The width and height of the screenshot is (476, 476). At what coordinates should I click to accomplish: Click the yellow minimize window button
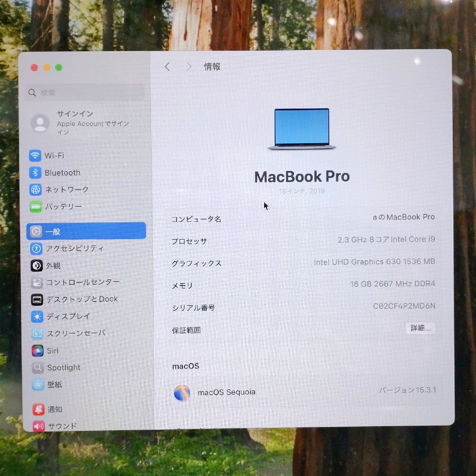click(x=46, y=68)
